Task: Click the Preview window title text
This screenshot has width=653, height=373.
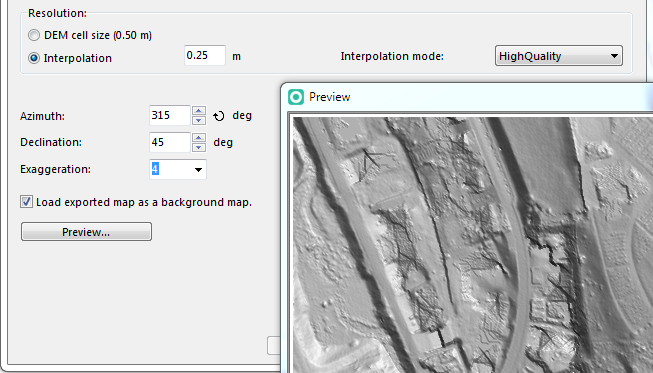Action: click(329, 97)
